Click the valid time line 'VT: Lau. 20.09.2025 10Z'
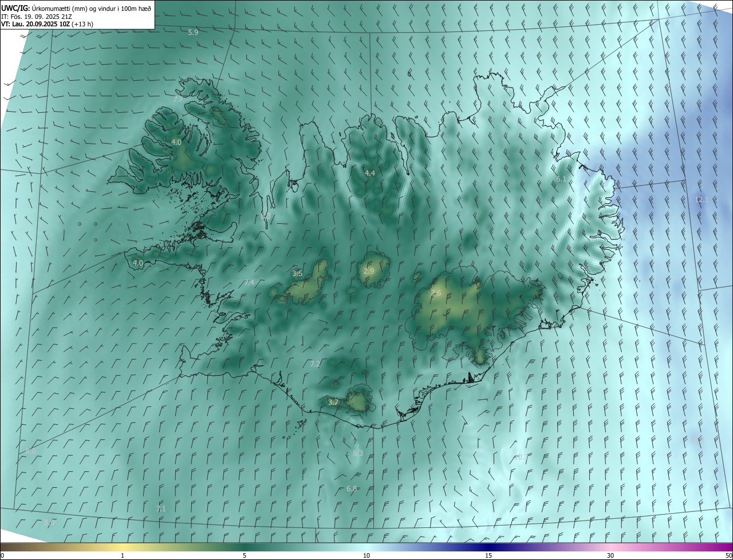 (36, 25)
